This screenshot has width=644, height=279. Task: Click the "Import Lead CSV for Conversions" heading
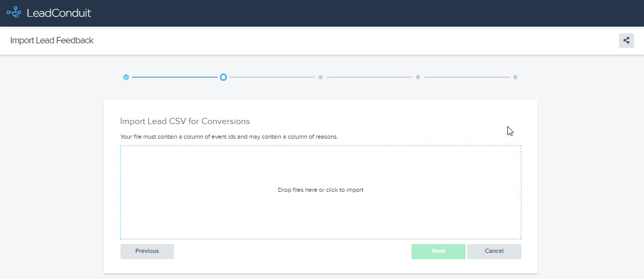[x=185, y=122]
